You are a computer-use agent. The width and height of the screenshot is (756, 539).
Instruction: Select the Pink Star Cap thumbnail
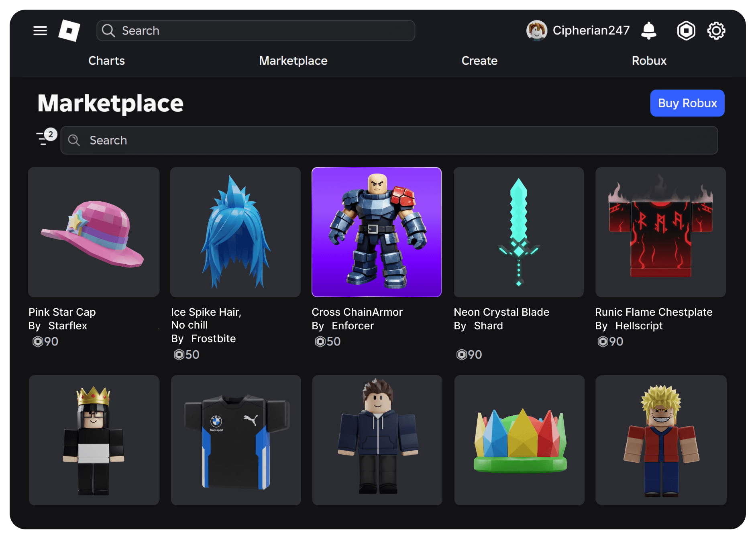coord(94,232)
